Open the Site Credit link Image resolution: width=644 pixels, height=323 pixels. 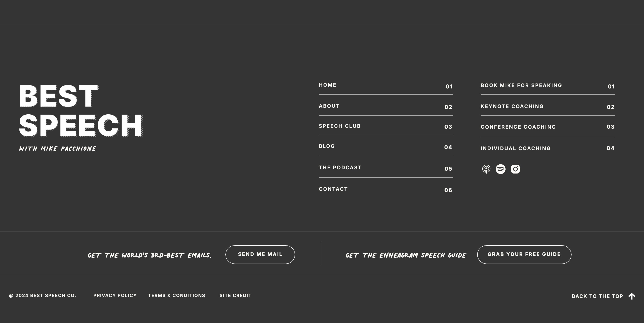pos(235,296)
